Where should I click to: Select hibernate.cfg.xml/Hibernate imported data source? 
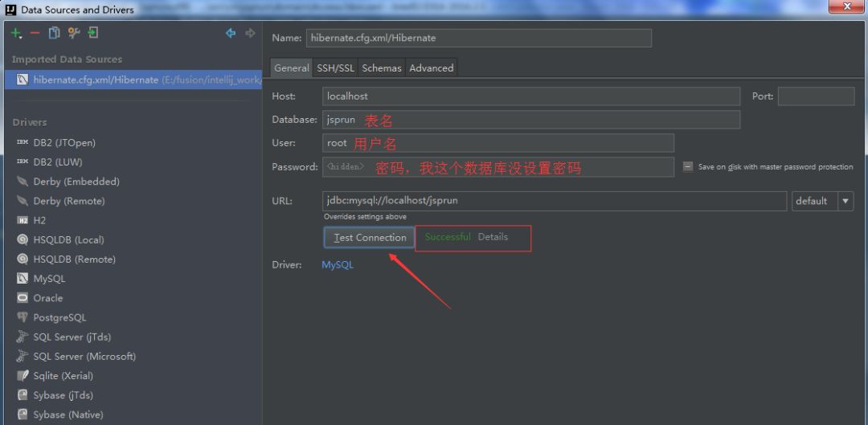pos(133,80)
